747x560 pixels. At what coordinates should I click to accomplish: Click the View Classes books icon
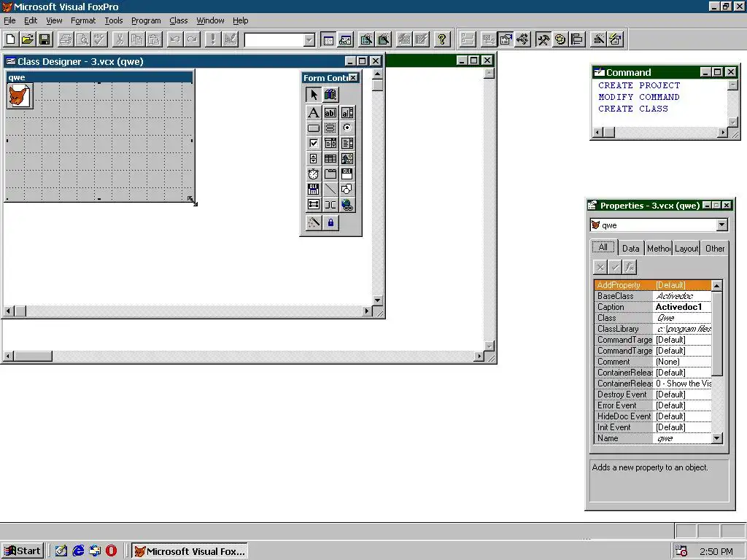pyautogui.click(x=330, y=94)
